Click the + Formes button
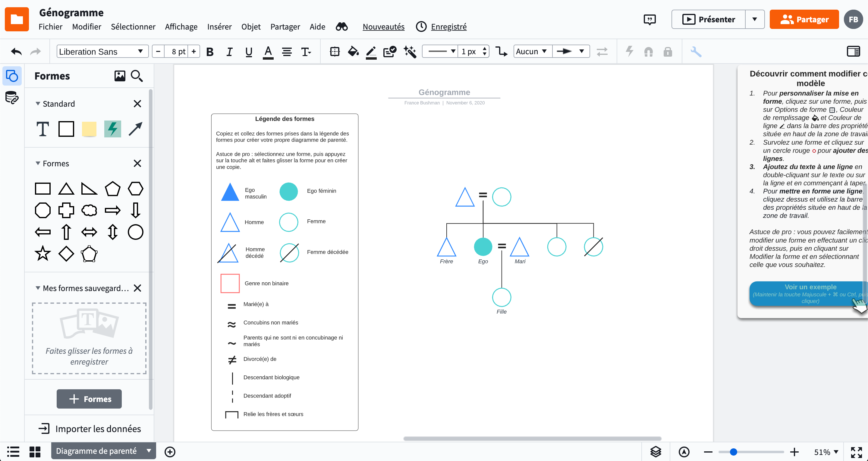The height and width of the screenshot is (461, 868). point(89,399)
